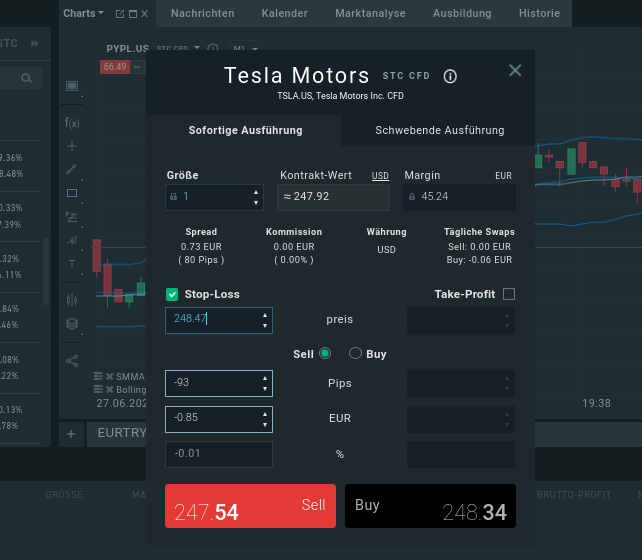Viewport: 642px width, 560px height.
Task: Open SMMA indicator settings list icon
Action: pos(98,376)
